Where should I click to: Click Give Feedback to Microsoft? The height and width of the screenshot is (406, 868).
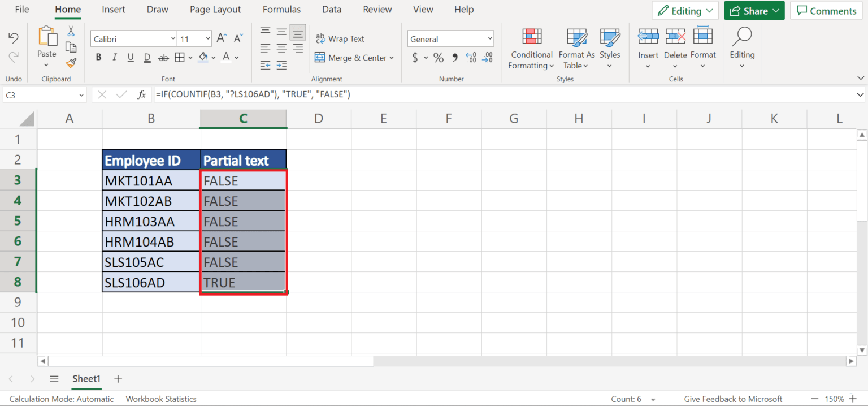(733, 399)
